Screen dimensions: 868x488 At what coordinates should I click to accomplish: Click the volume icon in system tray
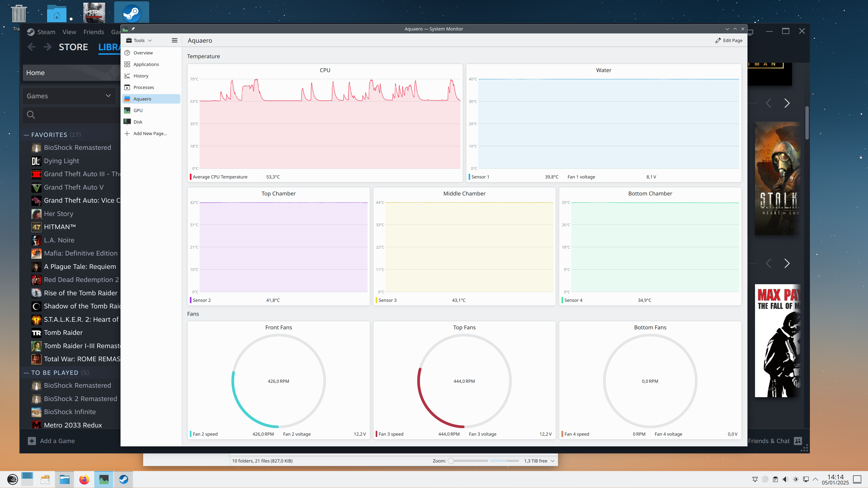[x=785, y=479]
